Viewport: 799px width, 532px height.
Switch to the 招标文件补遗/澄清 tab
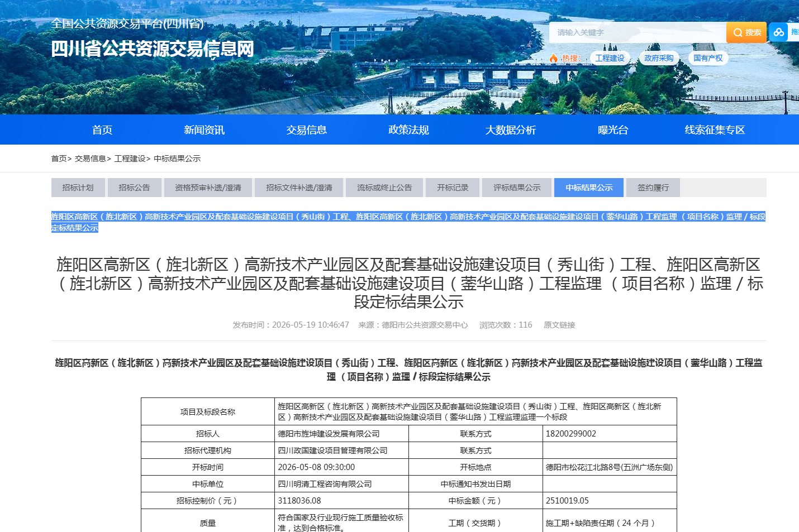pos(299,188)
